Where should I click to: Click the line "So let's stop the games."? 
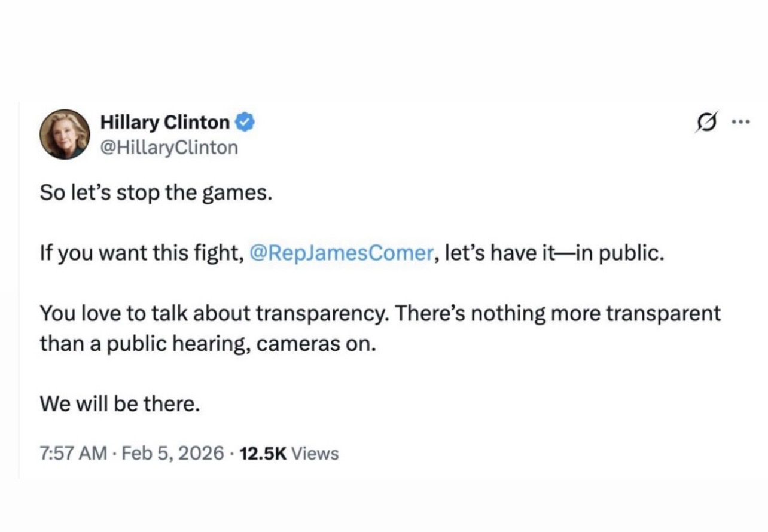click(x=156, y=192)
